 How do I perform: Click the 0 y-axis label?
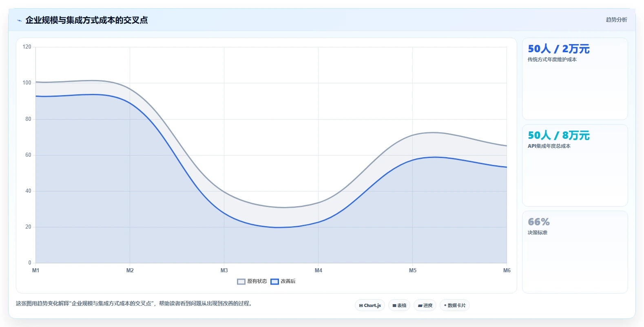pyautogui.click(x=30, y=263)
